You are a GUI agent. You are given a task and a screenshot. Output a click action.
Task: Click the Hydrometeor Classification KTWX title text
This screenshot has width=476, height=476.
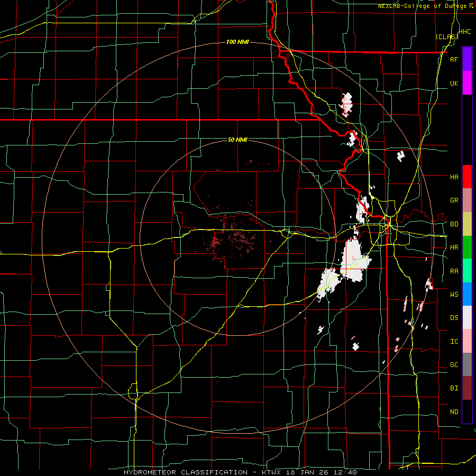coord(240,472)
